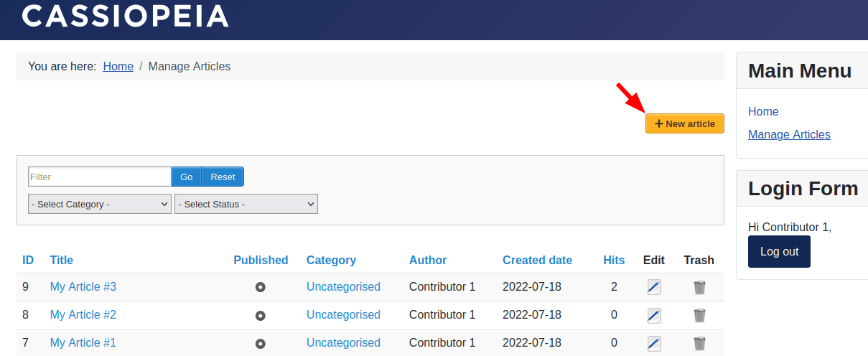Trash My Article #2 with bin icon
Viewport: 868px width, 356px height.
(x=699, y=315)
